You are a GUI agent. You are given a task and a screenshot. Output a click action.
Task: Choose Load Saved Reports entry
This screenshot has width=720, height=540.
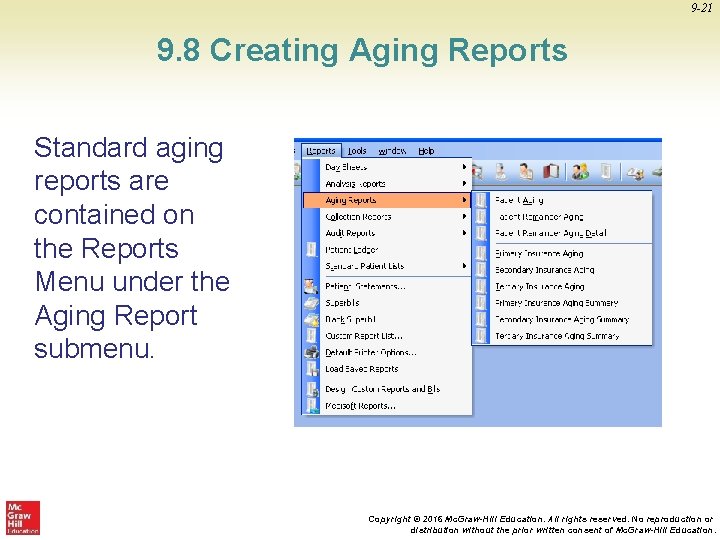pos(387,369)
